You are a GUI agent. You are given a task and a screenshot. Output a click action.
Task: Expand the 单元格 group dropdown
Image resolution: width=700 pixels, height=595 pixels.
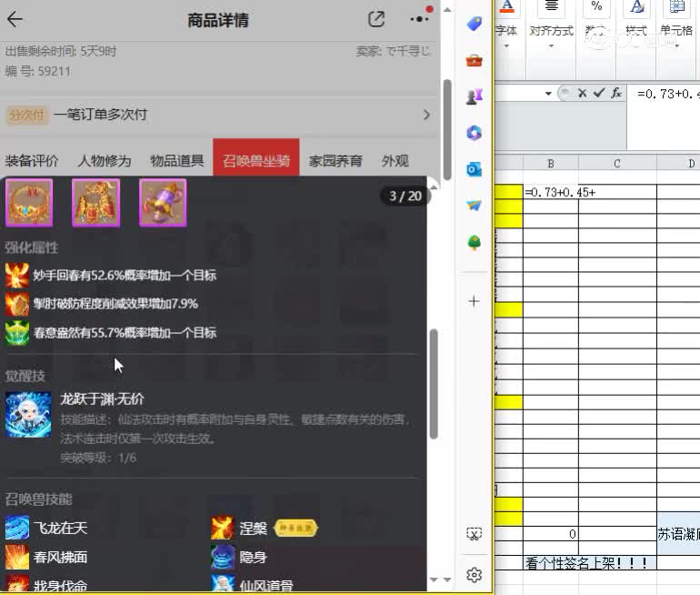pyautogui.click(x=677, y=46)
